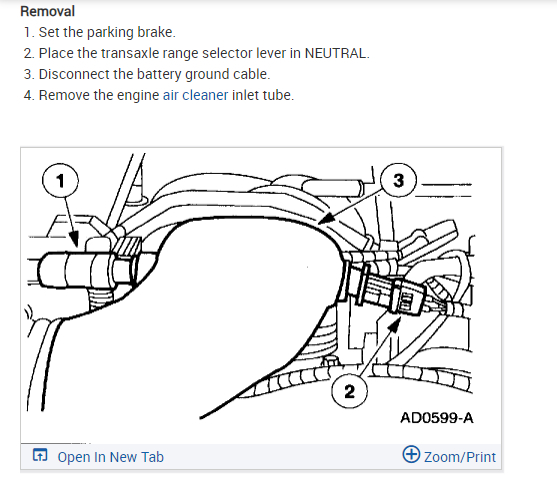This screenshot has height=488, width=557.
Task: Click the Removal section heading
Action: (x=48, y=11)
